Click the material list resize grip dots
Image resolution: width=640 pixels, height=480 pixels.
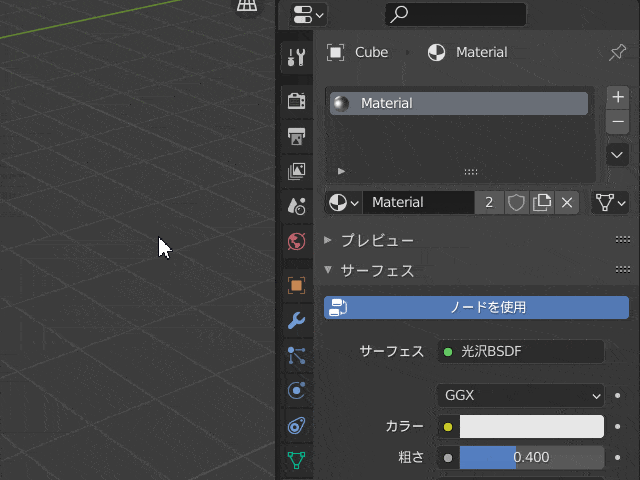pos(471,172)
